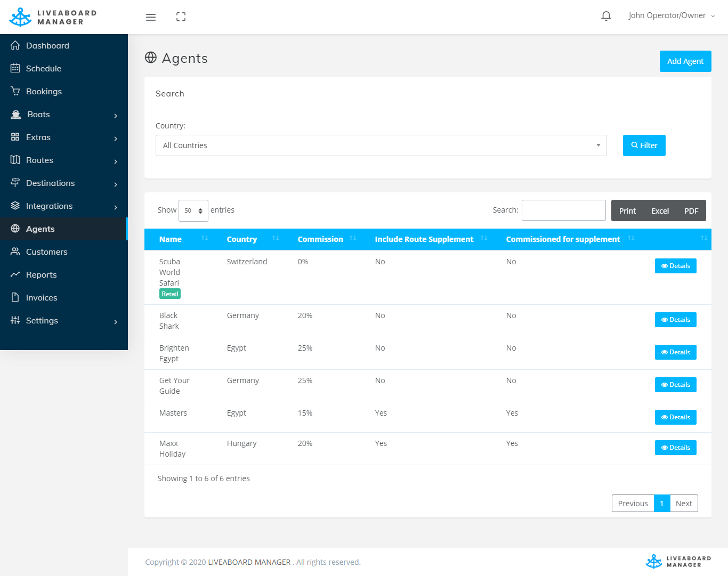View details for Scuba World Safari

pos(675,266)
